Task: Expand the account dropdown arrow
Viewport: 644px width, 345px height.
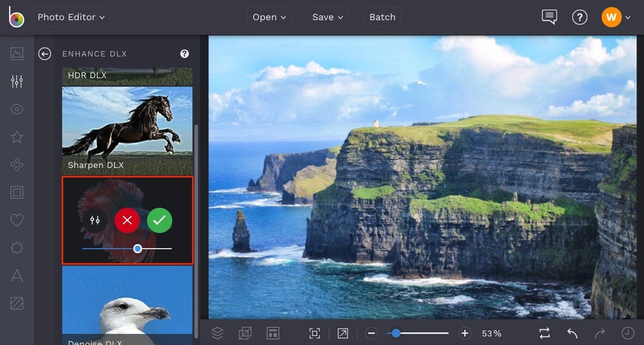Action: [x=628, y=18]
